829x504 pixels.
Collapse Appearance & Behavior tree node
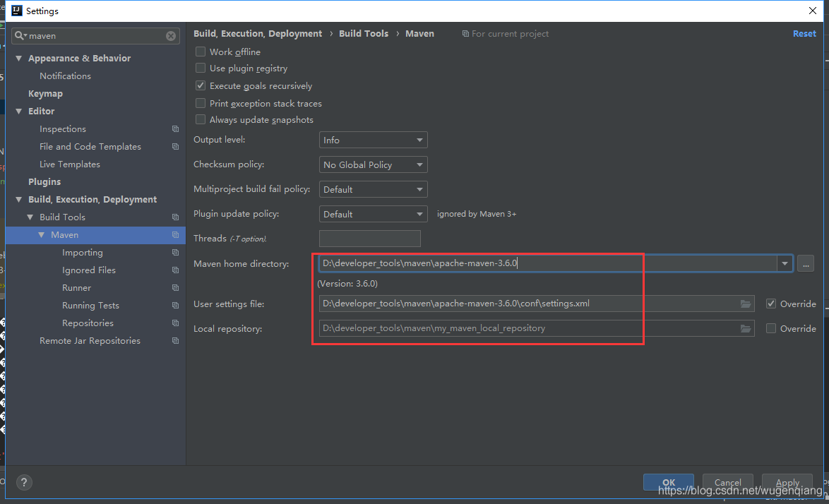pyautogui.click(x=19, y=58)
